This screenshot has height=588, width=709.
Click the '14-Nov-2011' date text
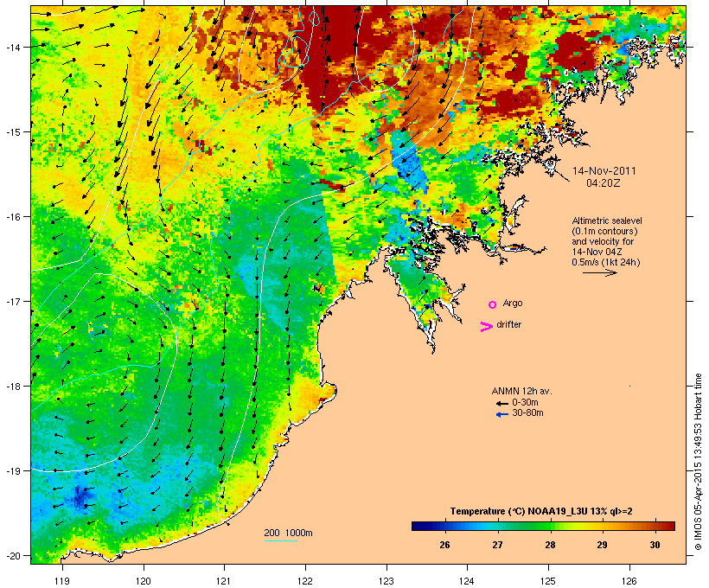point(604,171)
